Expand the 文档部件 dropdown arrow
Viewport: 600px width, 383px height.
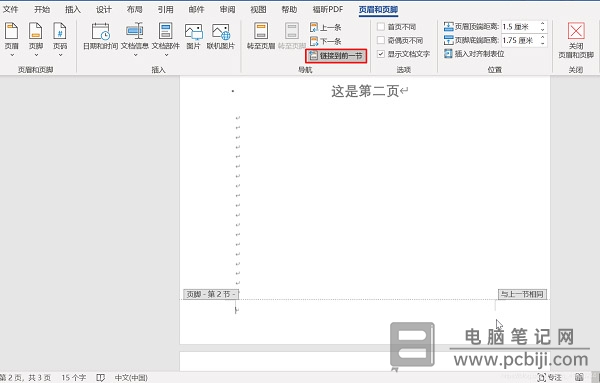coord(166,55)
